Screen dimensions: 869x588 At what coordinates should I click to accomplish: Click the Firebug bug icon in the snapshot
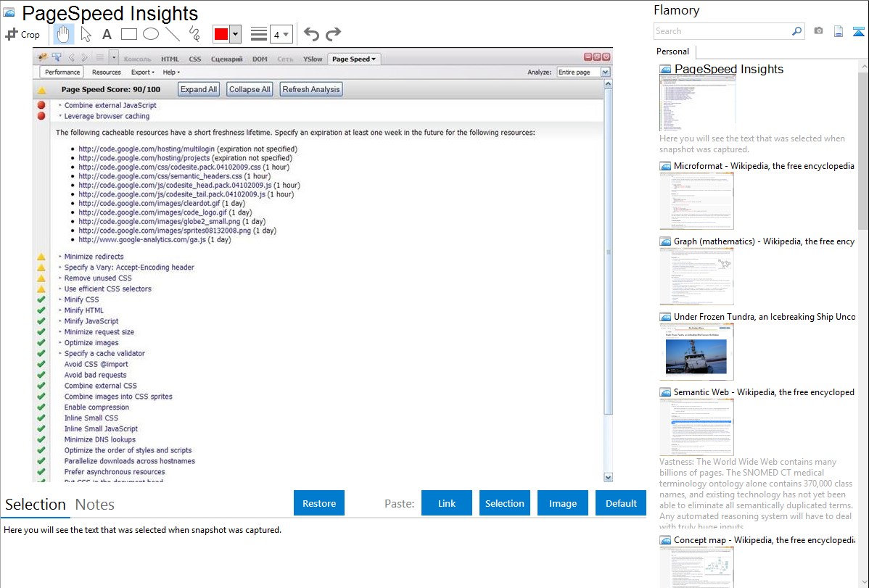(42, 57)
